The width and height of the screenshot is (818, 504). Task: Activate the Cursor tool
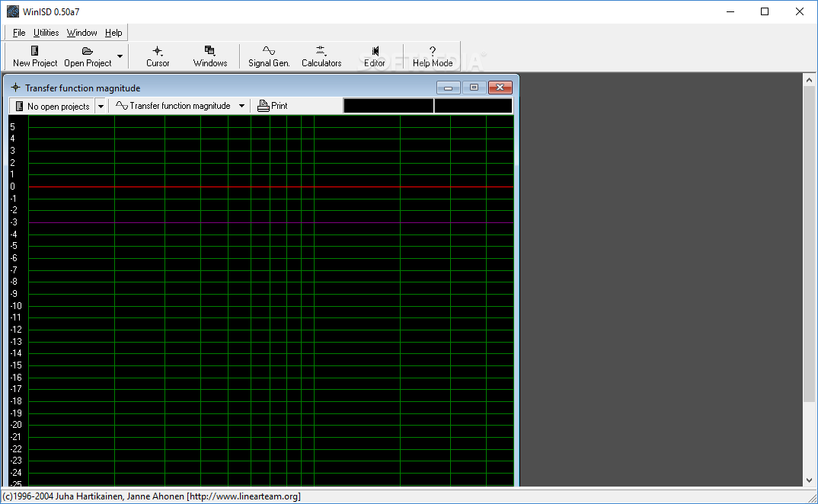click(158, 56)
